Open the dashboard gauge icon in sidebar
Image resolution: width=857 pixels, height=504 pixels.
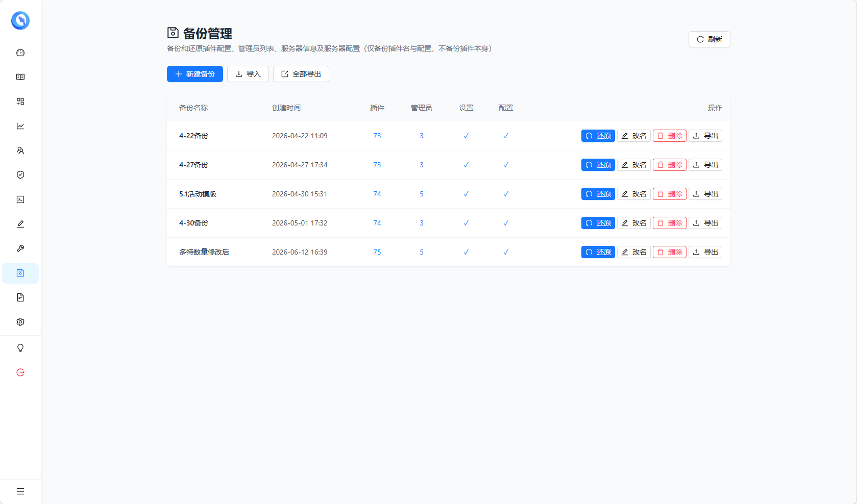click(20, 53)
